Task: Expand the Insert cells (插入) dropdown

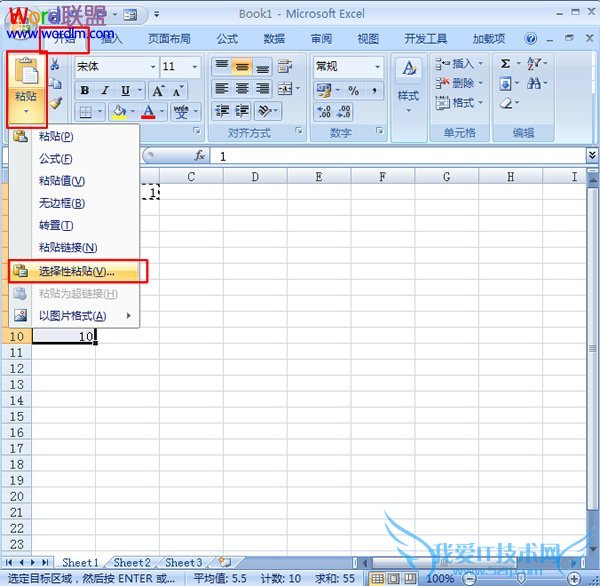Action: (481, 63)
